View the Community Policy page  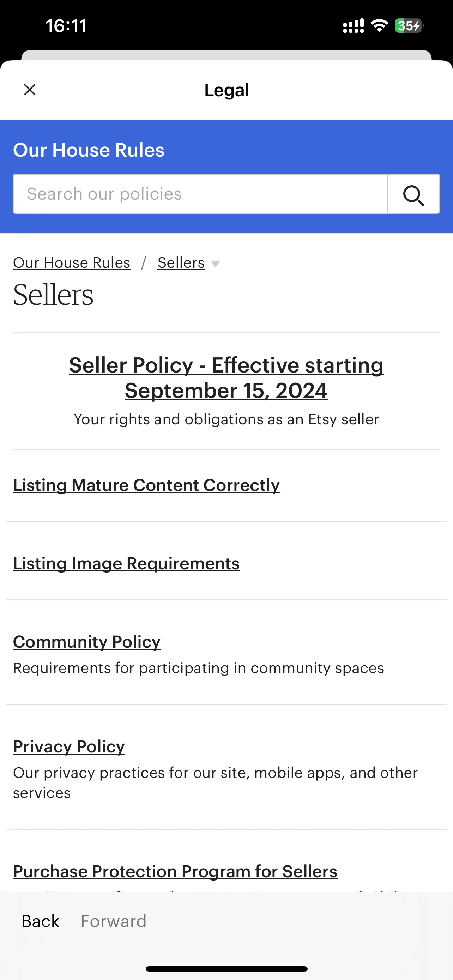[87, 642]
